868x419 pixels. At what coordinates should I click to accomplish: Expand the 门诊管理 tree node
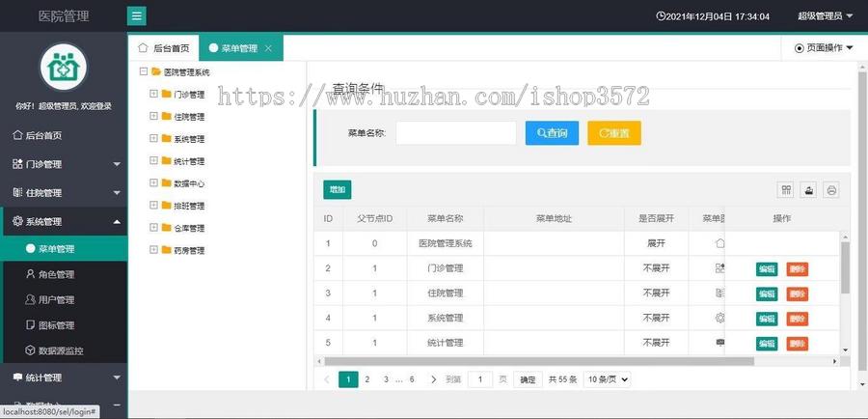(x=154, y=94)
